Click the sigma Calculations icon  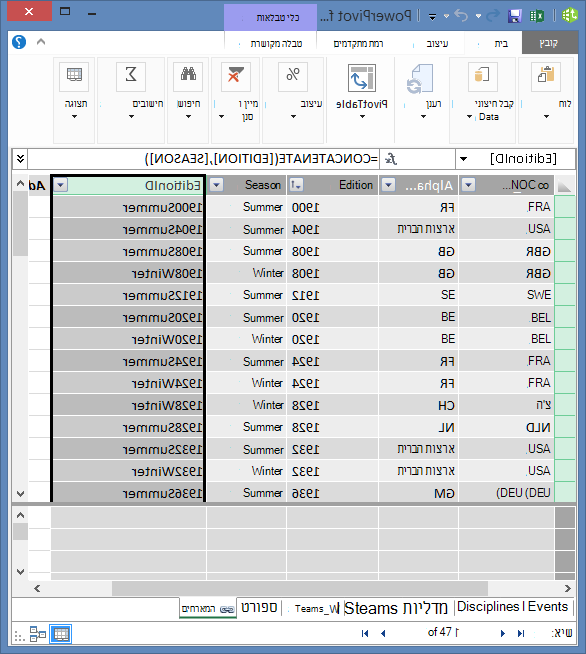tap(131, 76)
